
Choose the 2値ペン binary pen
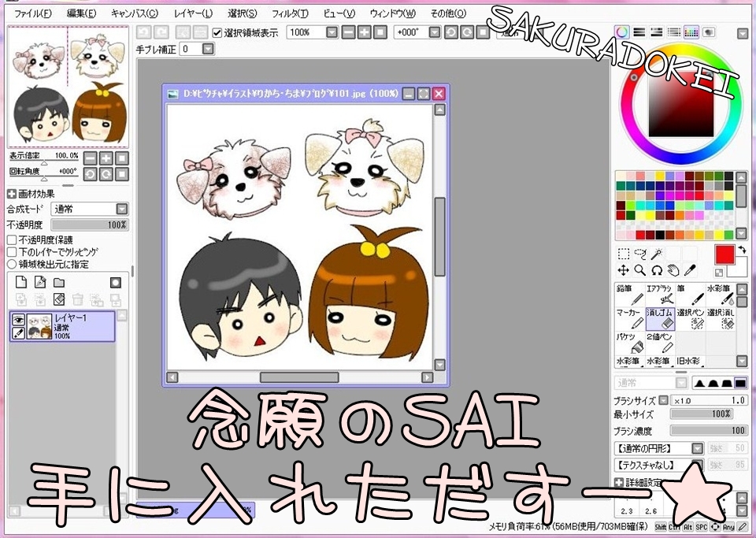660,343
